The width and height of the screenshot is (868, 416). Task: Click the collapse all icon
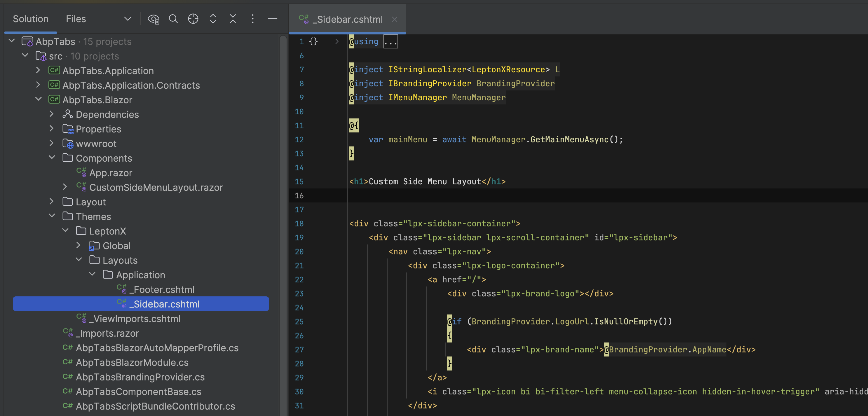click(x=233, y=19)
